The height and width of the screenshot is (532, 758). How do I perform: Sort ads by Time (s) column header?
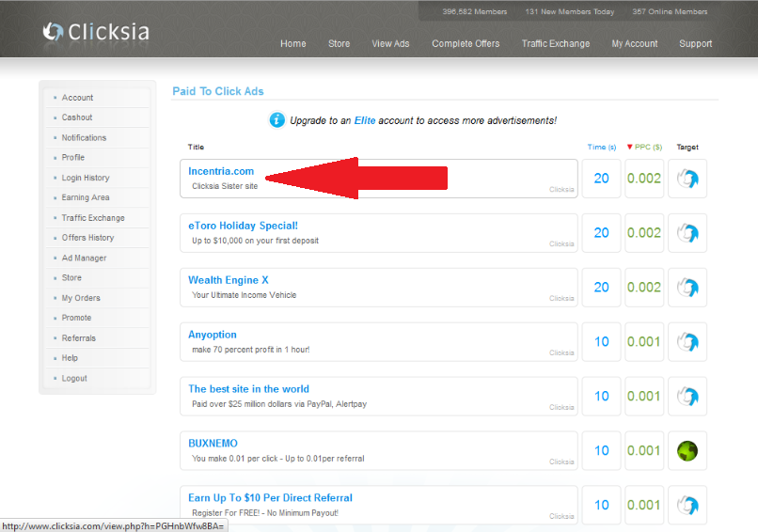601,147
